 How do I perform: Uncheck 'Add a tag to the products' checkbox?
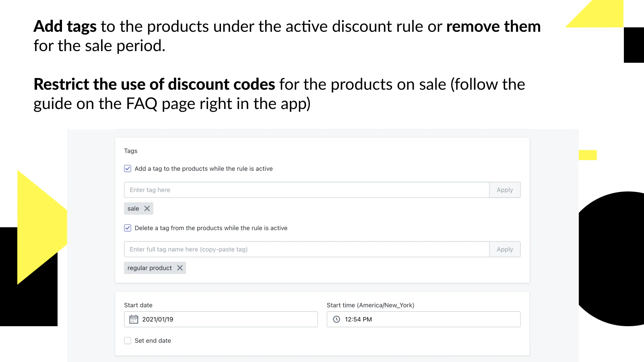pyautogui.click(x=128, y=169)
